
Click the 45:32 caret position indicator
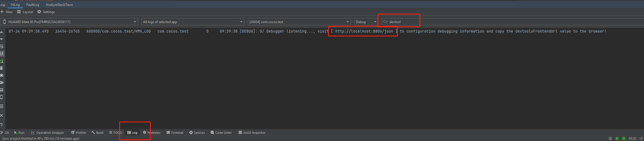pos(632,138)
